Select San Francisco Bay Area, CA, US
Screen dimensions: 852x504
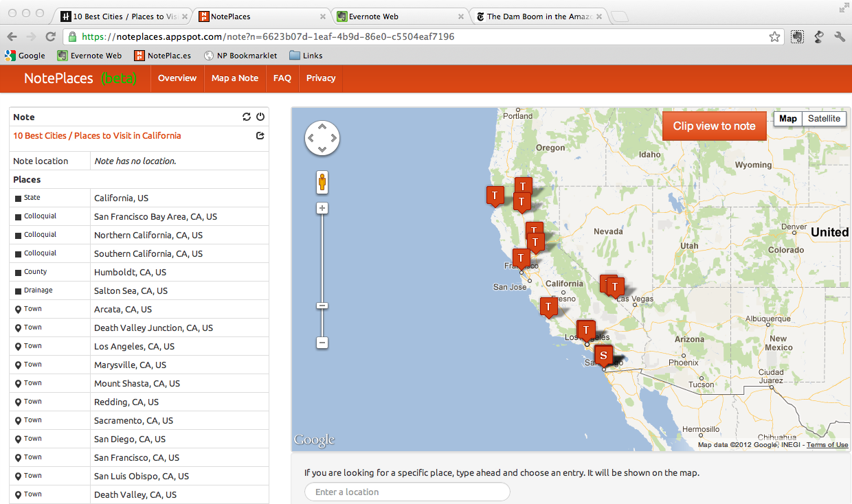139,217
